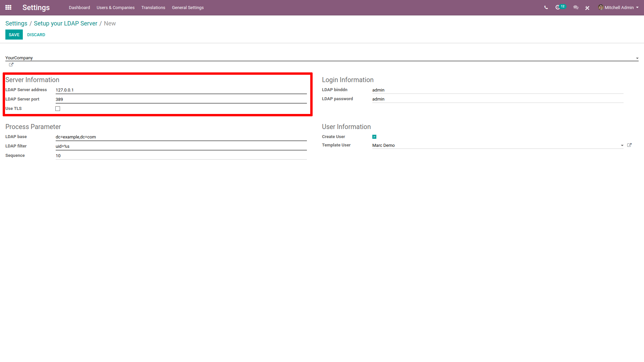The width and height of the screenshot is (644, 362).
Task: Open the Users & Companies menu
Action: click(115, 7)
